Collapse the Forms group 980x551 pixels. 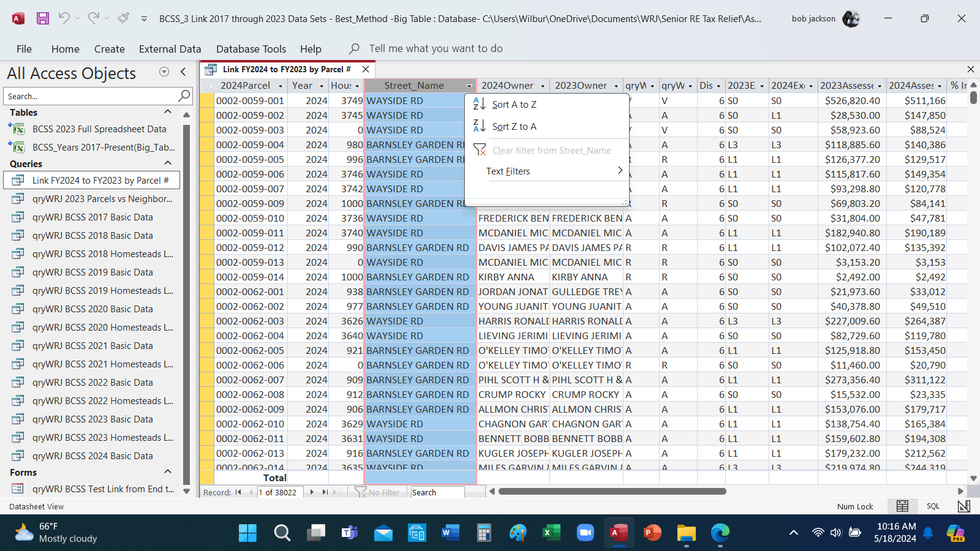coord(168,472)
